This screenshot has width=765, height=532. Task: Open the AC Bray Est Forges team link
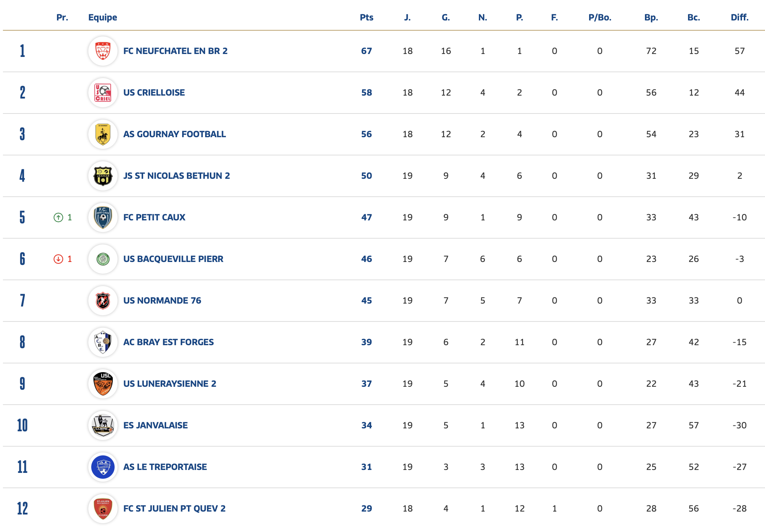pos(168,342)
